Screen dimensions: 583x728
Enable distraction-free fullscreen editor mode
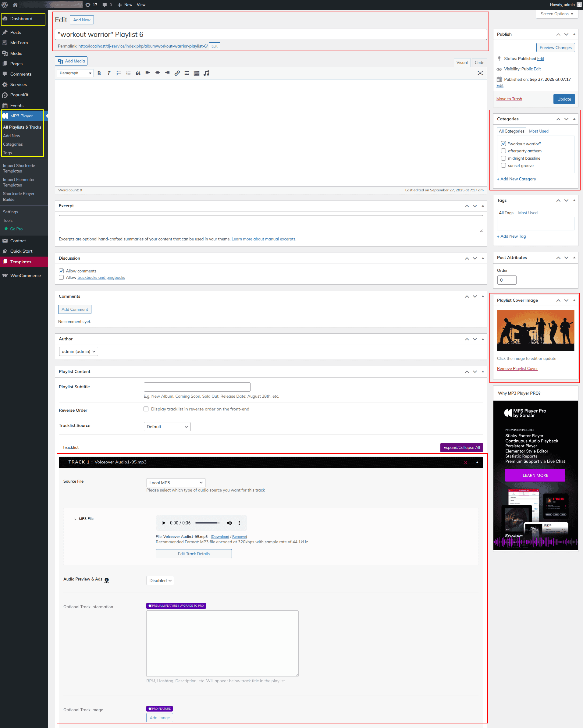click(480, 73)
